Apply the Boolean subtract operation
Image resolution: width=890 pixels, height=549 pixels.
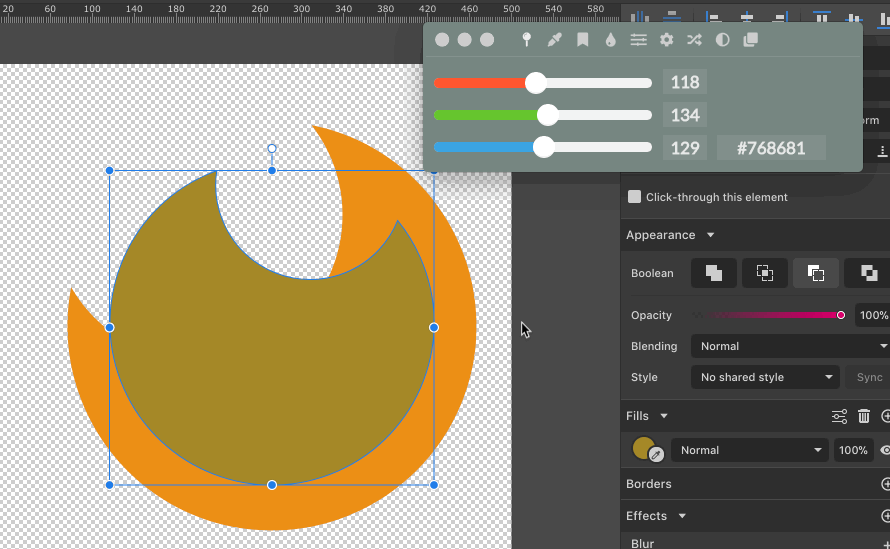[x=816, y=273]
